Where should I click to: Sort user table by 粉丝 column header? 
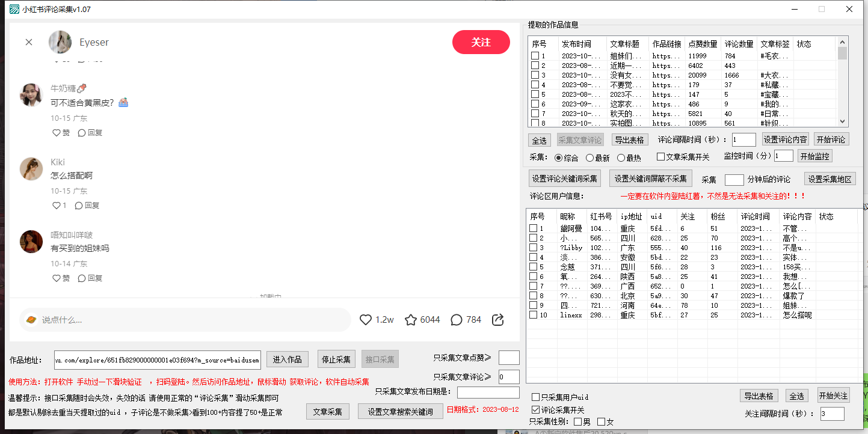coord(722,216)
